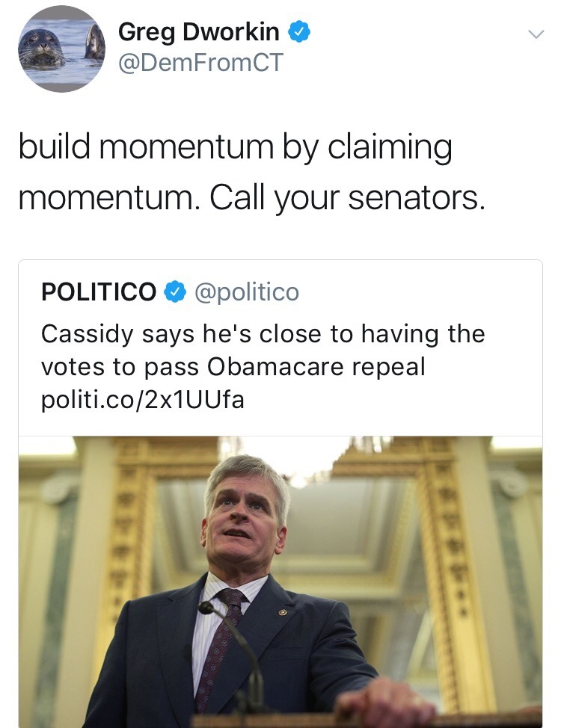View the photo of man at podium

(280, 582)
